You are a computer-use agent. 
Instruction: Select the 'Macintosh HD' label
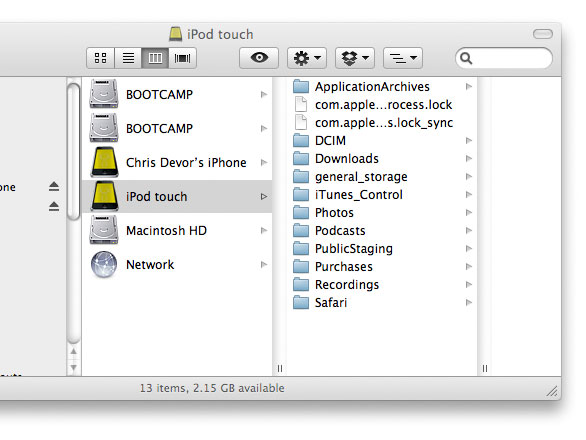167,231
